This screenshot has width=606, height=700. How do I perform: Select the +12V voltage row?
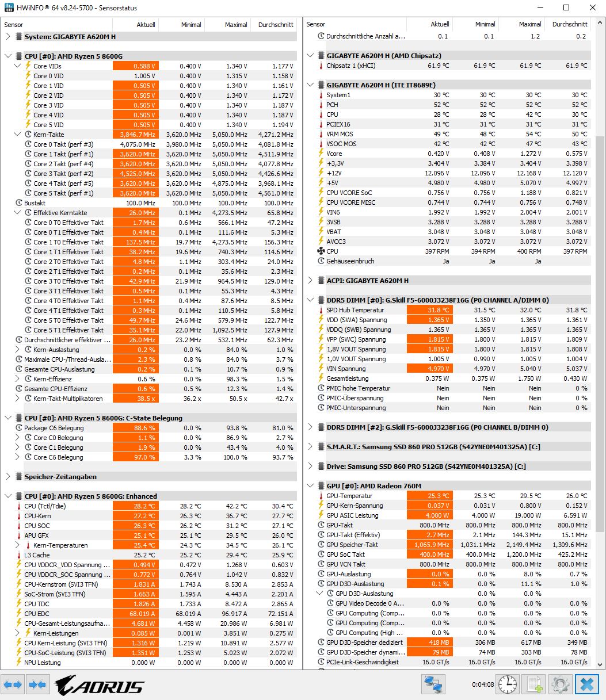(x=447, y=173)
